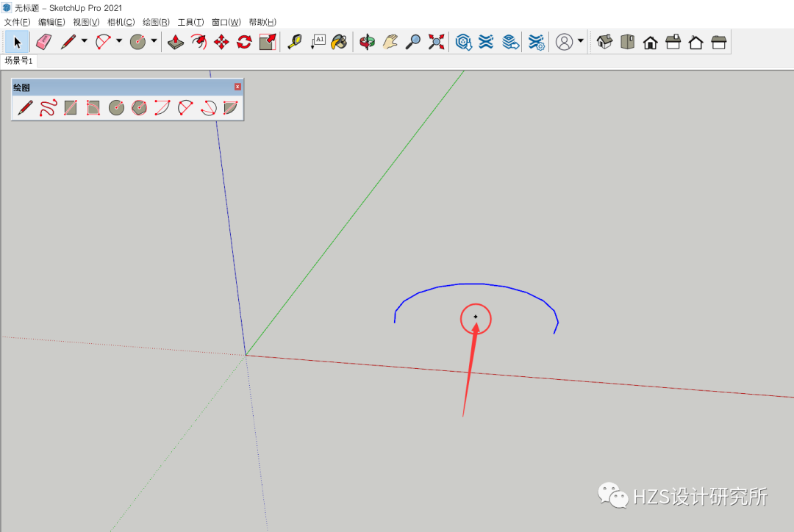Choose the Polygon tool from the 绘图 panel

139,108
